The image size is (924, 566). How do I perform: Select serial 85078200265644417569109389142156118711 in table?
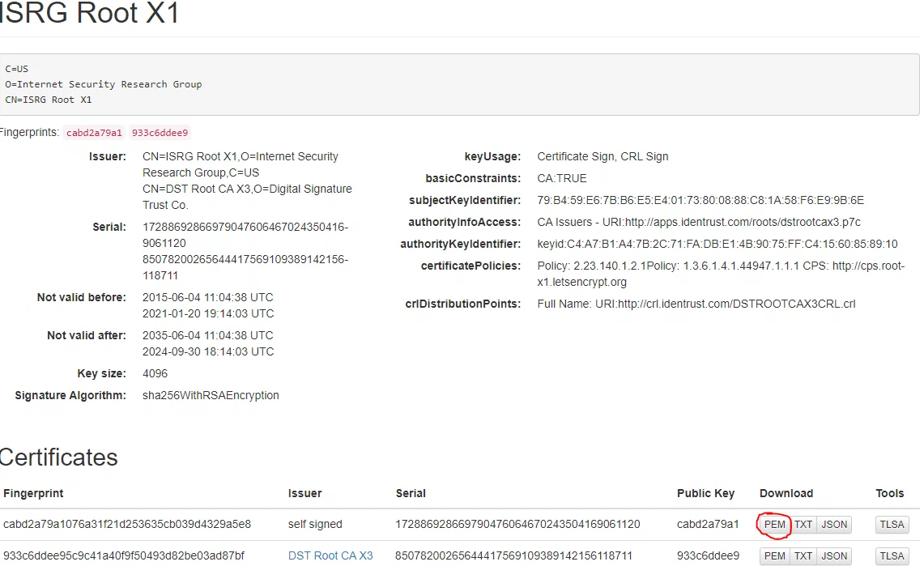(513, 555)
